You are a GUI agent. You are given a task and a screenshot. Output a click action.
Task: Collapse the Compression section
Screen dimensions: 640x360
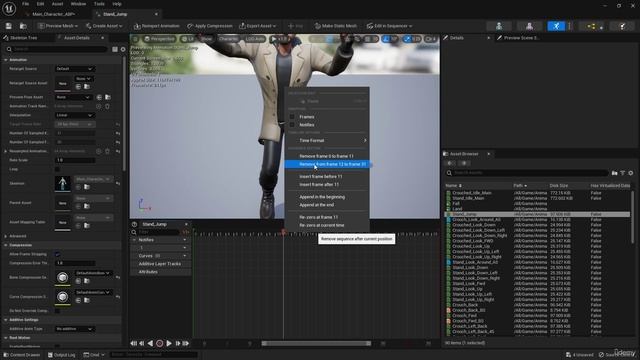(x=6, y=245)
